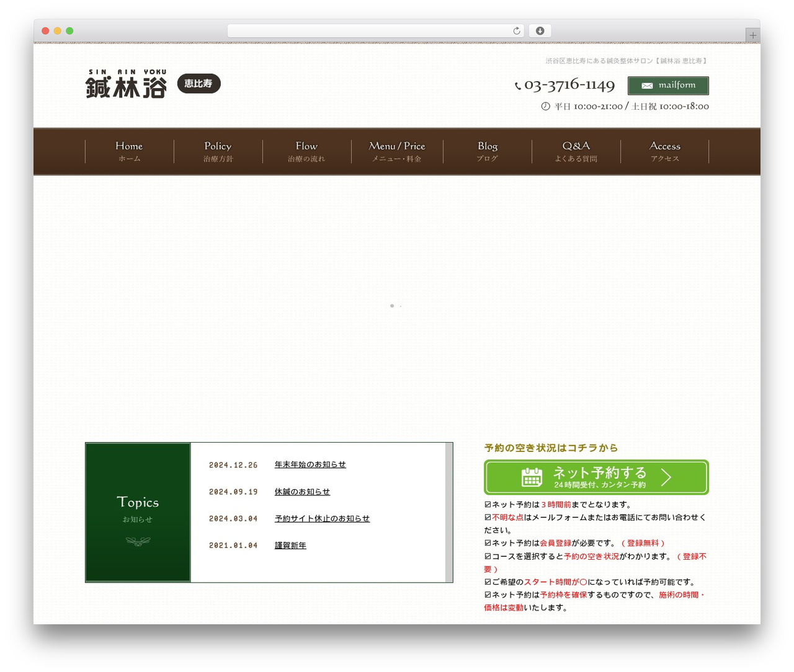
Task: Click the date 2021.01.04
Action: coord(233,546)
